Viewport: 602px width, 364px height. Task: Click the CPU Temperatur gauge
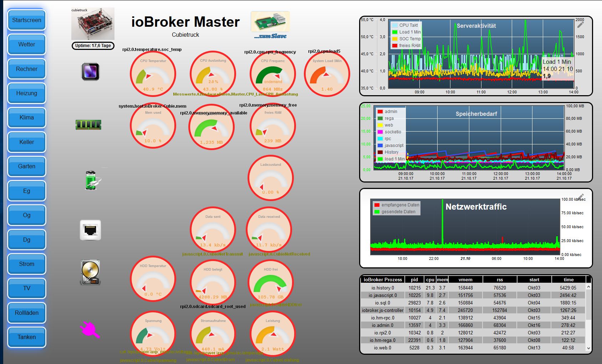153,74
